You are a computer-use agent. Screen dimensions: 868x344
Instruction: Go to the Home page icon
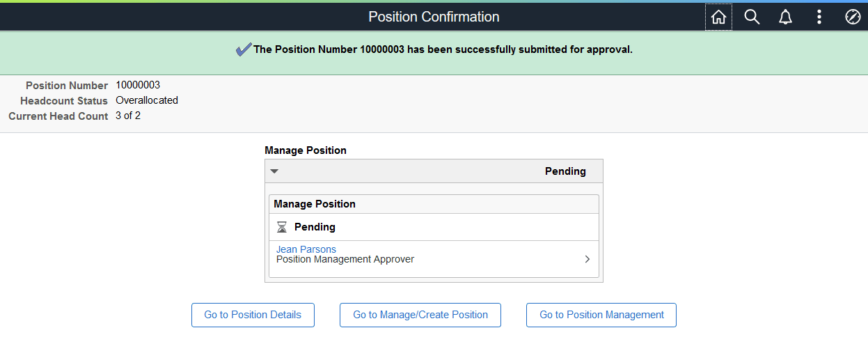[718, 17]
